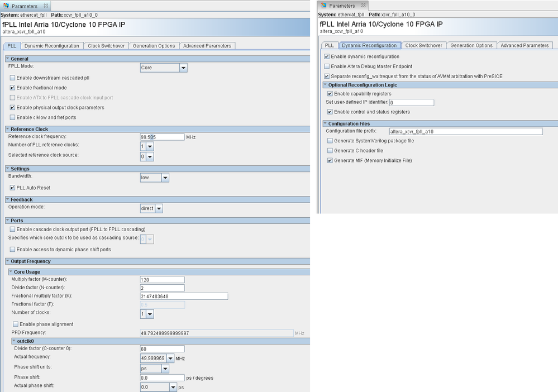Enable clklow and fref ports checkbox
This screenshot has width=558, height=392.
(x=12, y=117)
